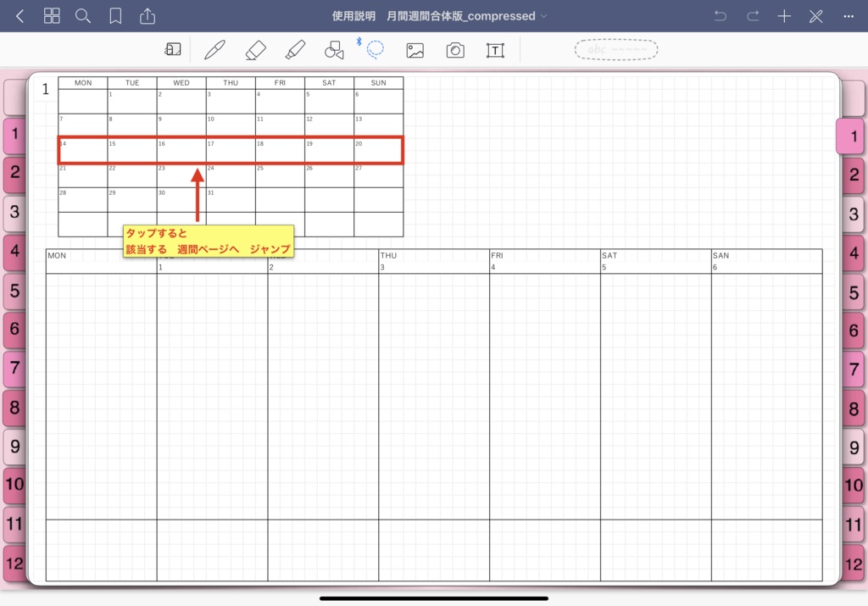Go back with the left chevron
Screen dimensions: 868x606
pos(20,16)
